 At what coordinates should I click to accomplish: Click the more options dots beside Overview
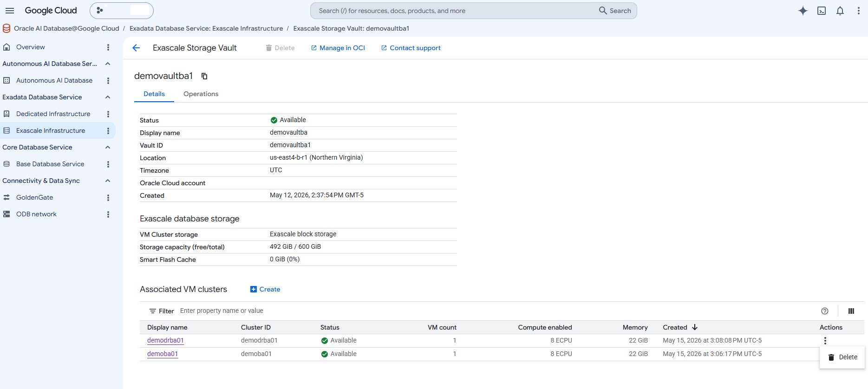pyautogui.click(x=108, y=47)
